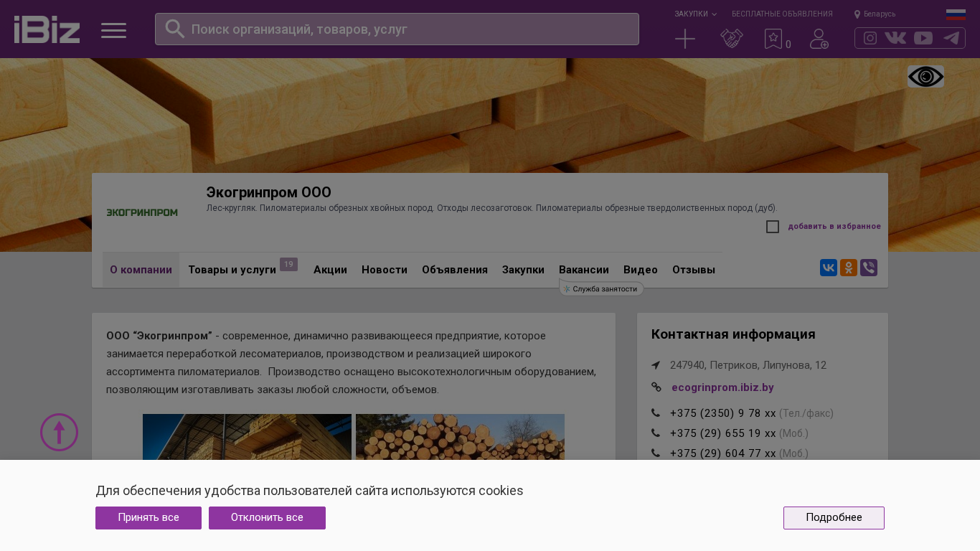Screen dimensions: 980x551
Task: Click phone icon for 655 19 number
Action: click(656, 433)
